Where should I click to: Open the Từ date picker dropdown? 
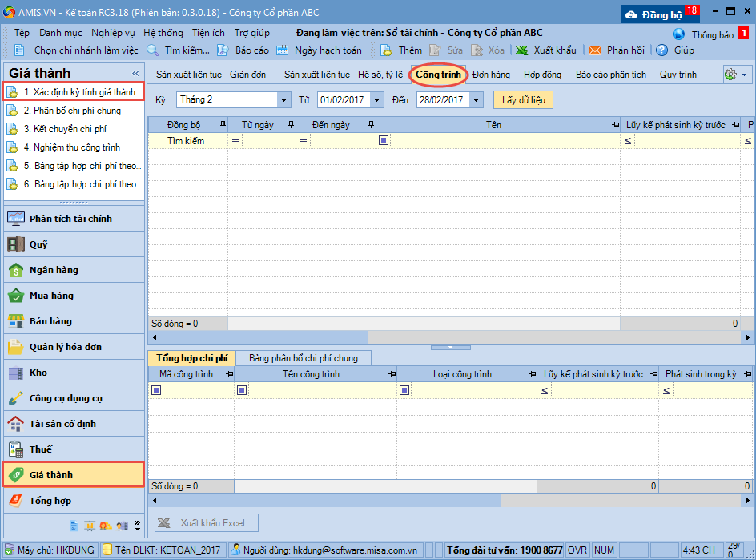pyautogui.click(x=378, y=100)
